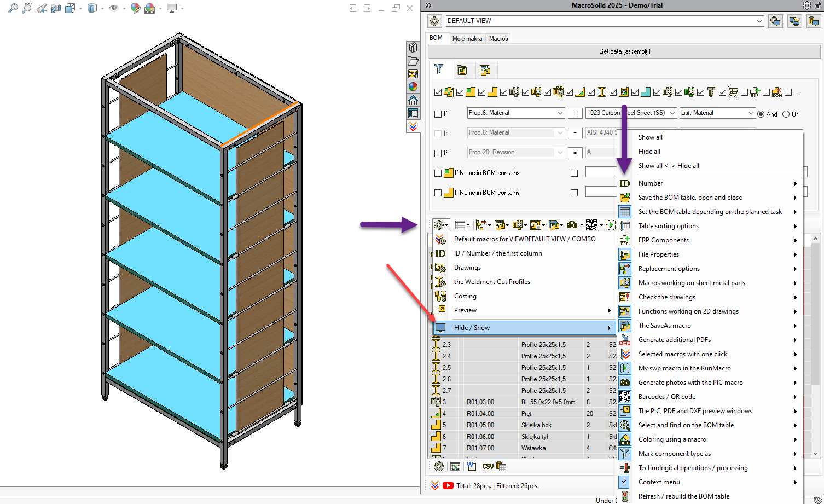Image resolution: width=824 pixels, height=504 pixels.
Task: Click the Word export icon at bottom
Action: tap(471, 466)
